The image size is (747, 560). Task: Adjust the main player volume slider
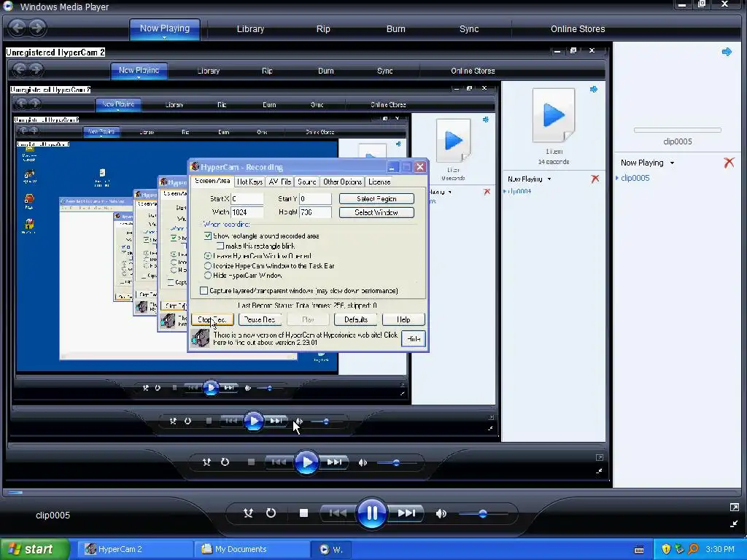(x=483, y=513)
